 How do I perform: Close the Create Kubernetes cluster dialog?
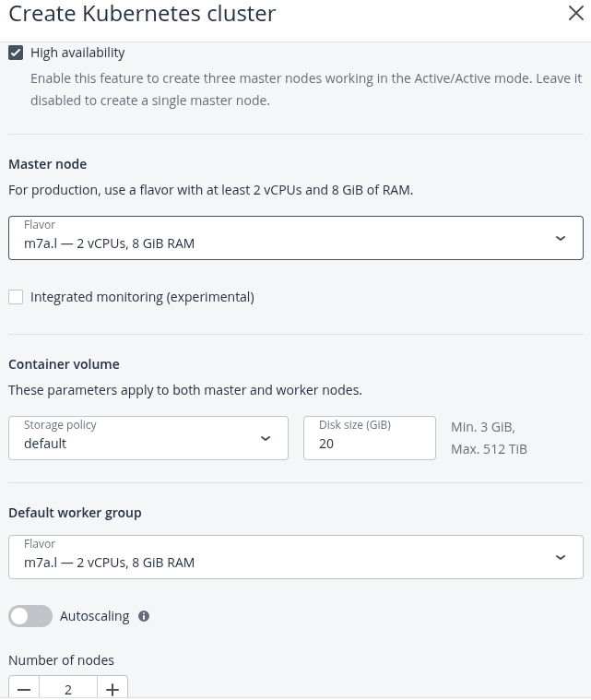576,13
